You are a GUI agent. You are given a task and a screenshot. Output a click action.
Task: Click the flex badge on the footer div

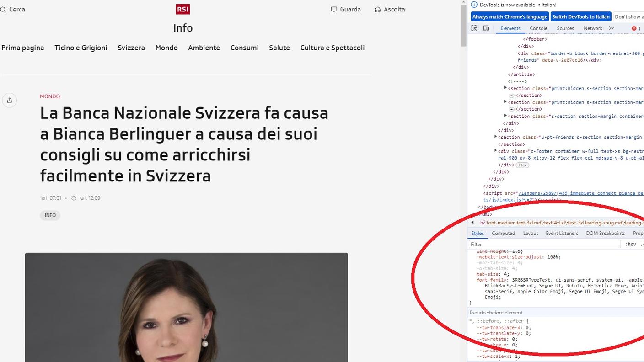pos(522,165)
